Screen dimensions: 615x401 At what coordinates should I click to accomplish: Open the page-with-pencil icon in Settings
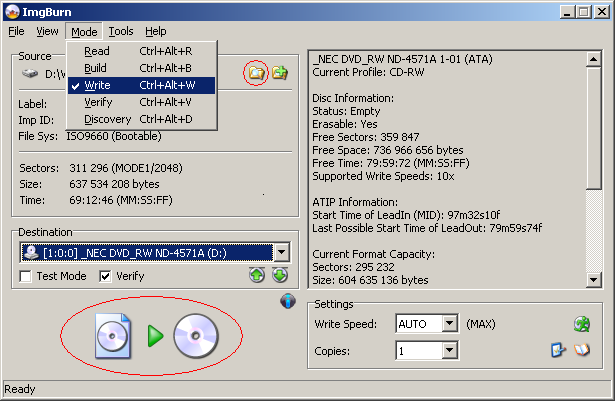[x=559, y=350]
